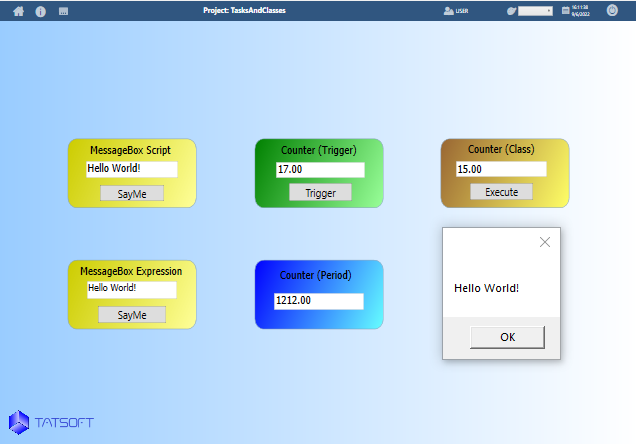Click the Tatsoft logo
The image size is (636, 444).
(x=51, y=422)
